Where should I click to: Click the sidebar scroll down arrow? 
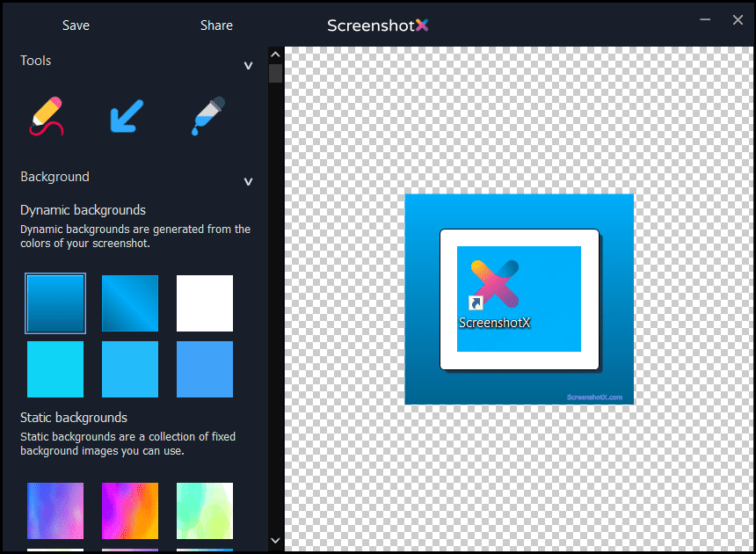pyautogui.click(x=275, y=541)
